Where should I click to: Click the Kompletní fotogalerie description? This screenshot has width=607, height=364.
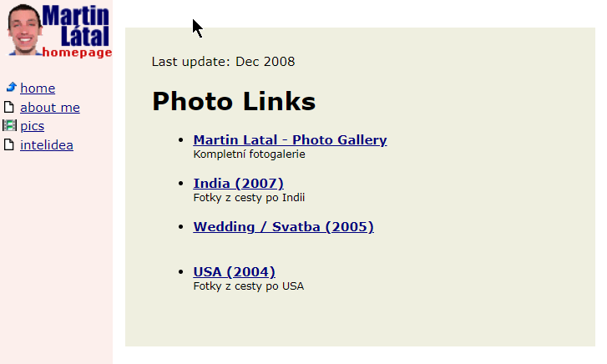tap(250, 154)
